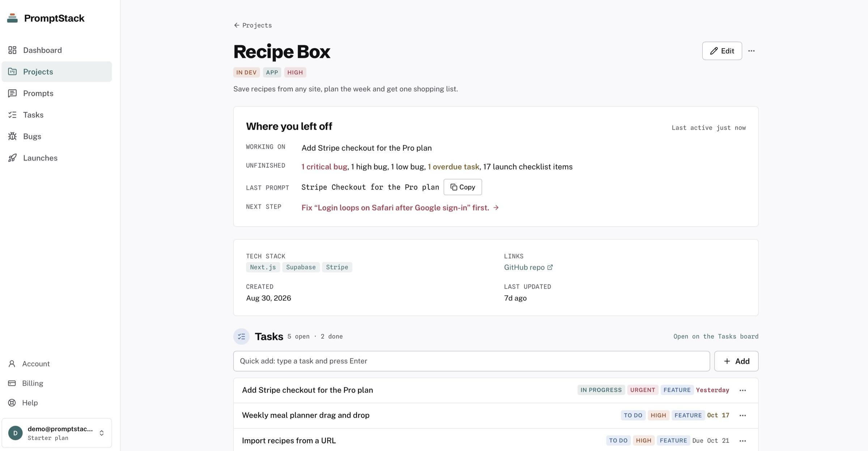Click the external-link icon beside GitHub repo
The height and width of the screenshot is (451, 868).
pyautogui.click(x=550, y=267)
